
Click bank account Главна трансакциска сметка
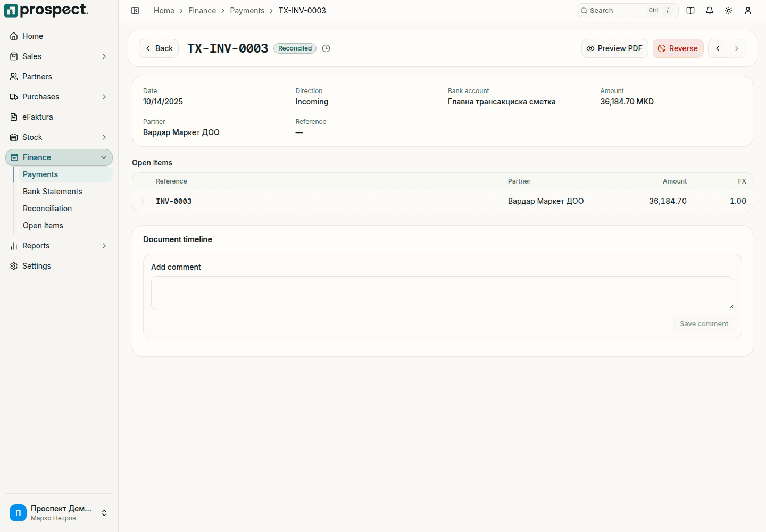(x=502, y=102)
